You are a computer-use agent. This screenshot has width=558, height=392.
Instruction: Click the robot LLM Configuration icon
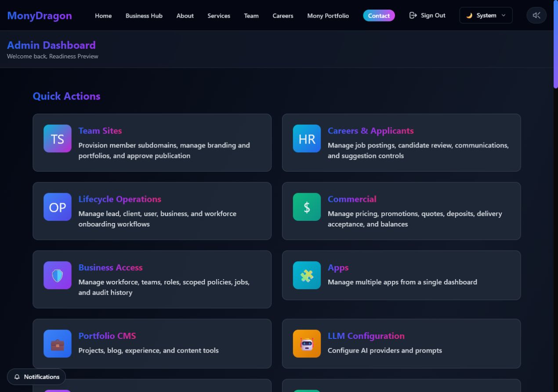coord(307,344)
